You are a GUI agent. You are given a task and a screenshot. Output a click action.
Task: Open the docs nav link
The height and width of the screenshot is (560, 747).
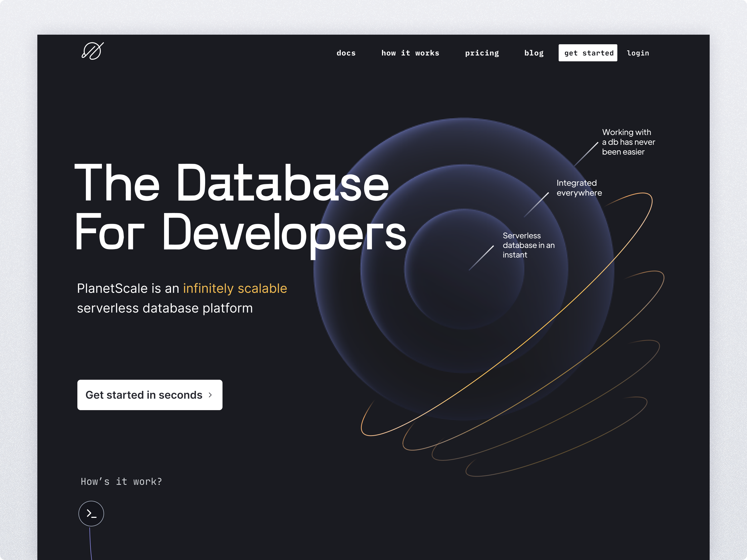click(x=346, y=53)
